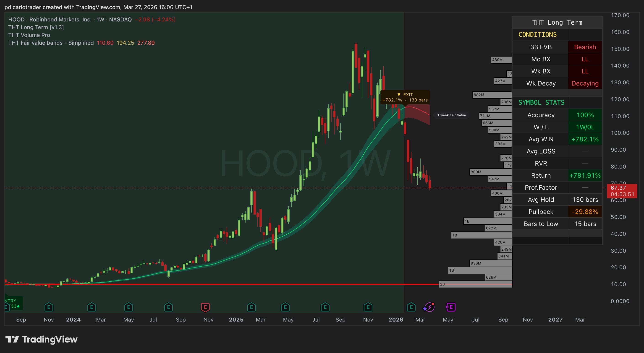Click the 909M volume profile bar
This screenshot has height=353, width=644.
pyautogui.click(x=490, y=172)
